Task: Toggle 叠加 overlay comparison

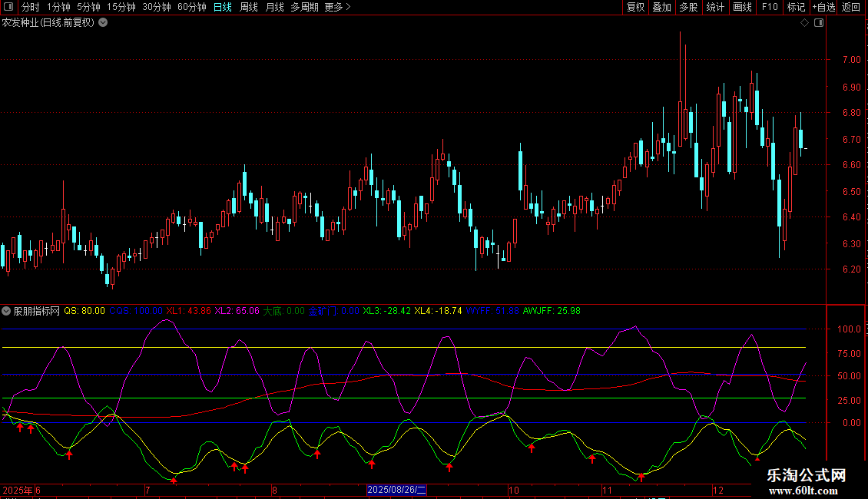Action: [661, 7]
